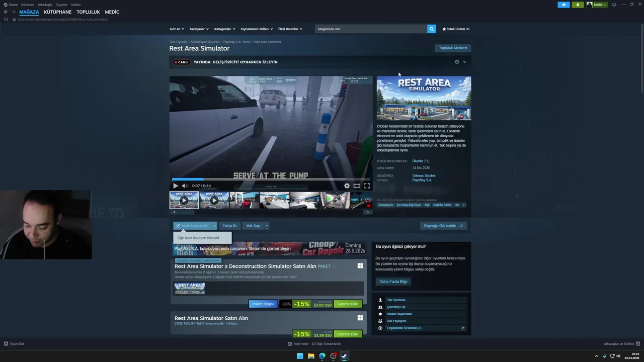Open help question mark for accessibility

click(x=463, y=328)
